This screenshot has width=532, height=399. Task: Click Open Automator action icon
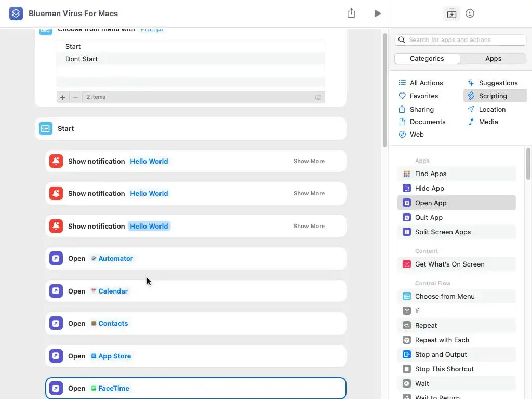tap(56, 259)
